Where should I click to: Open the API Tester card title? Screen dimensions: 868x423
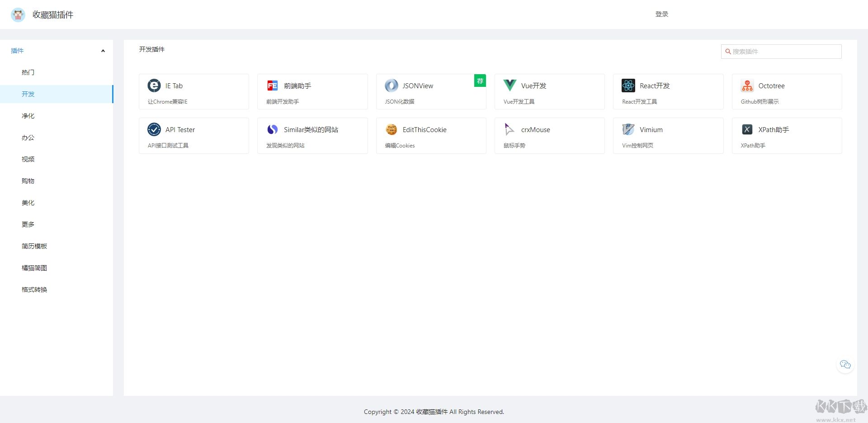coord(180,129)
